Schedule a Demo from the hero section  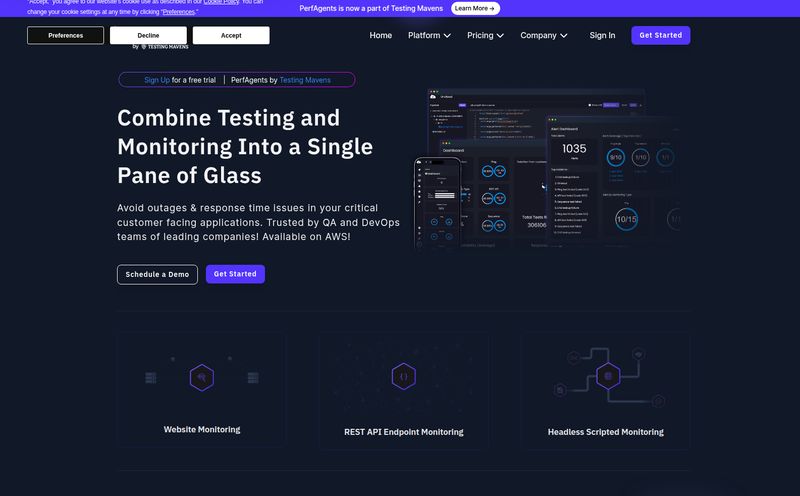pos(157,275)
